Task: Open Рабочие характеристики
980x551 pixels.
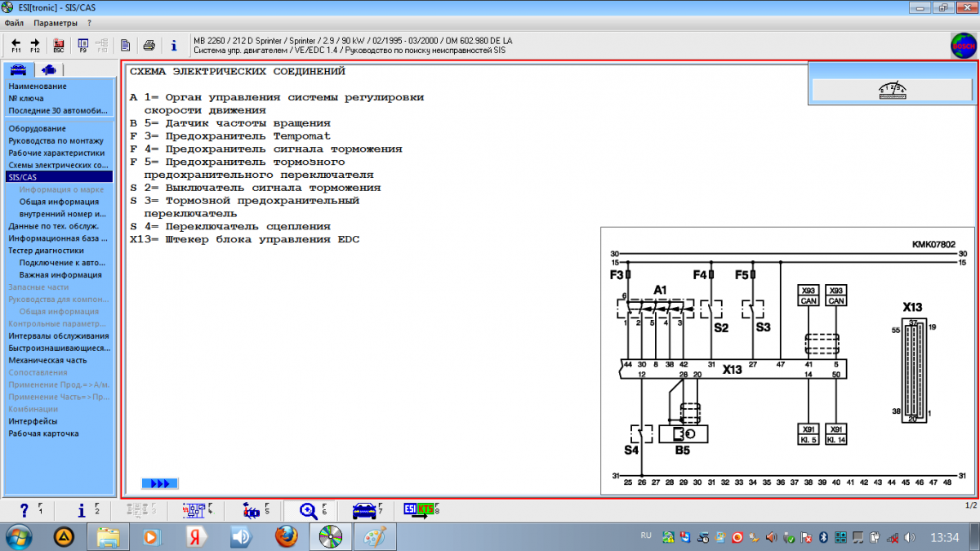Action: [56, 153]
